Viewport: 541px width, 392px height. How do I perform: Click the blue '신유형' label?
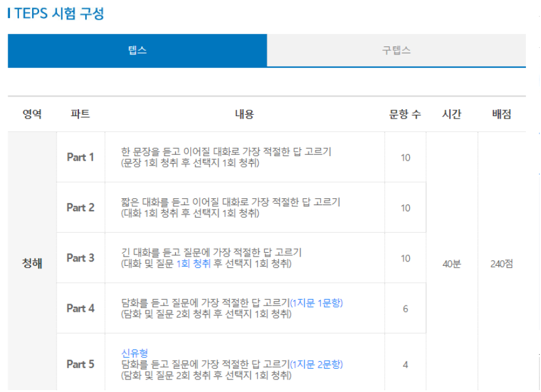pos(134,353)
